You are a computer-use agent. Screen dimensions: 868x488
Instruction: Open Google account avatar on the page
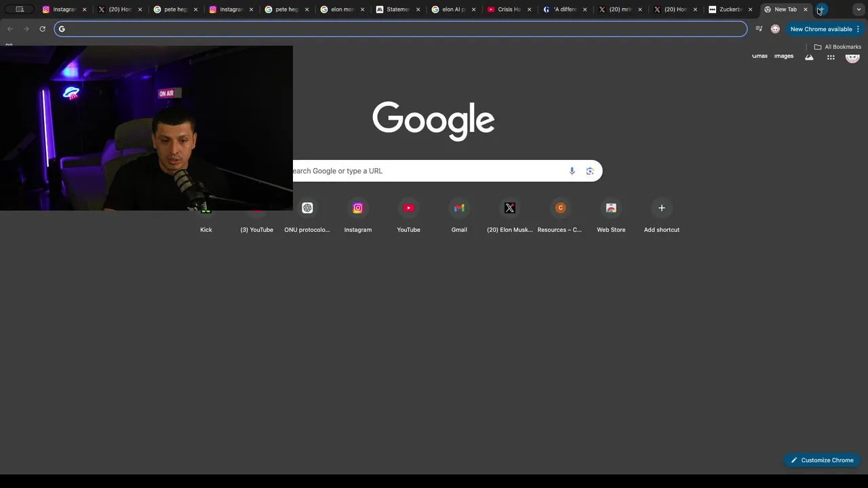[x=852, y=57]
